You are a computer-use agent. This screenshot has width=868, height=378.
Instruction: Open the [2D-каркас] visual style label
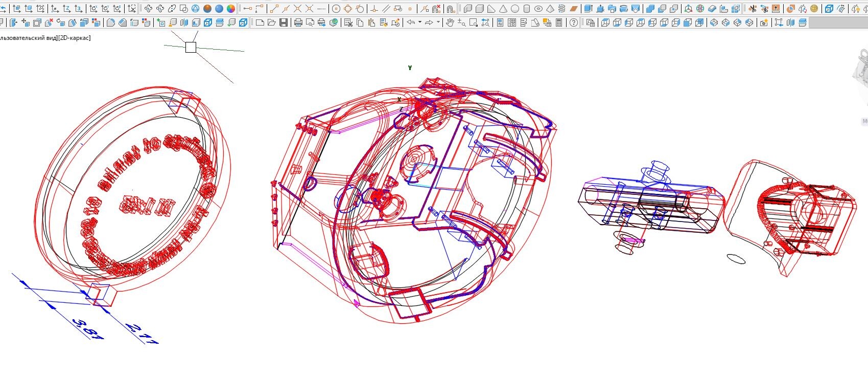click(x=74, y=38)
